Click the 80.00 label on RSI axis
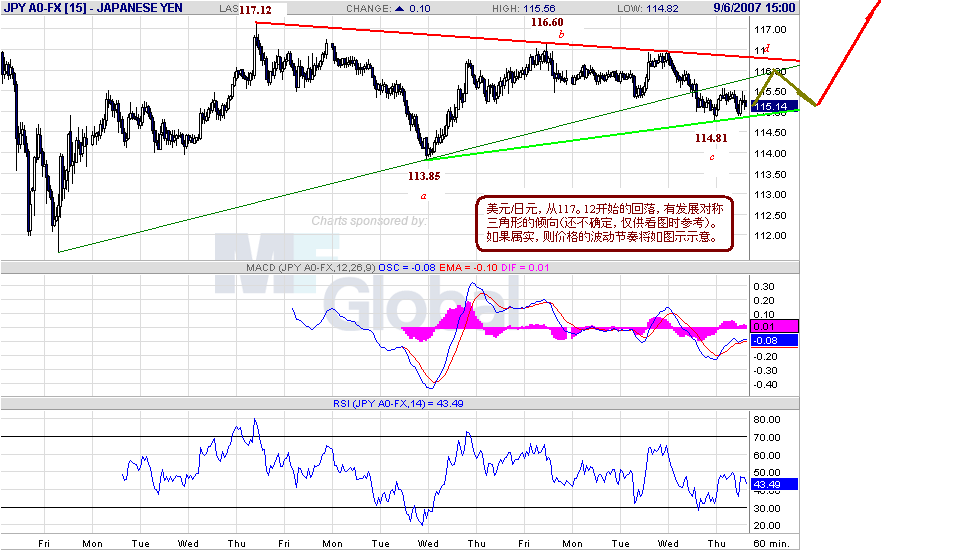 coord(767,419)
